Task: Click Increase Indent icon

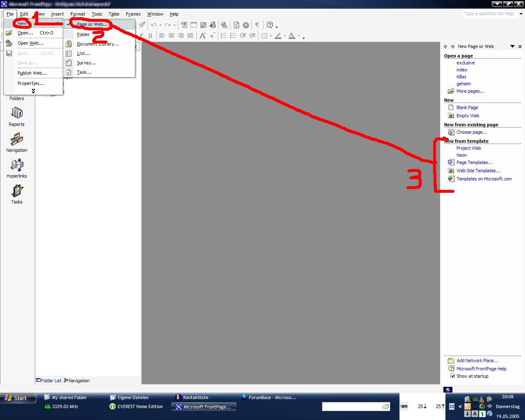Action: [x=252, y=36]
